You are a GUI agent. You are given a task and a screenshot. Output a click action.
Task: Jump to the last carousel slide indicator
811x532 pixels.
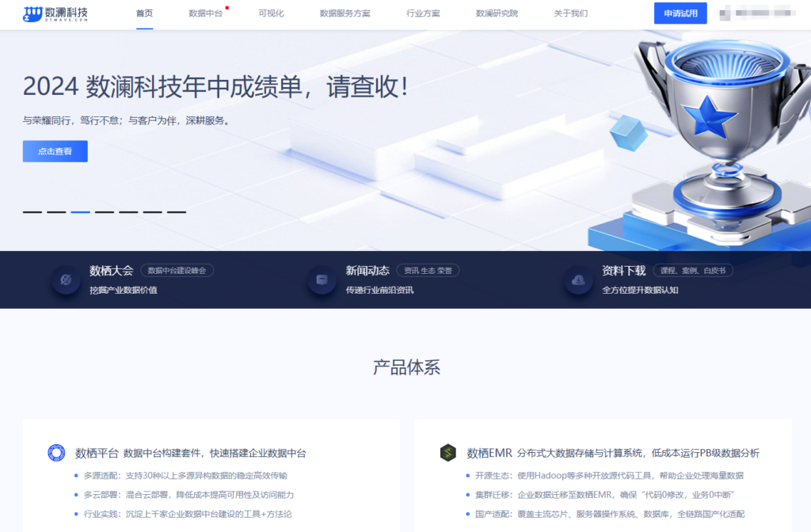176,212
